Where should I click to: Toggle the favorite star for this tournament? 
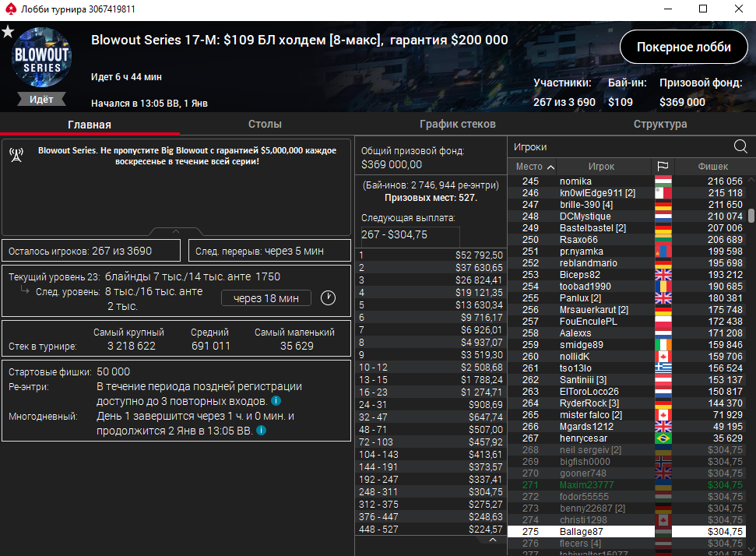8,32
